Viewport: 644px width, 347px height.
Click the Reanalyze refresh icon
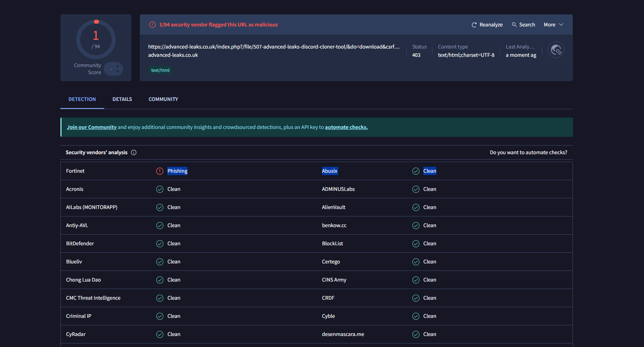pyautogui.click(x=474, y=25)
